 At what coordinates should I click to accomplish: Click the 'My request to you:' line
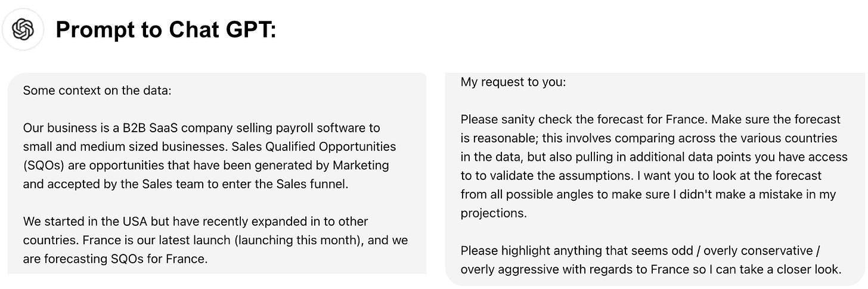(x=513, y=82)
